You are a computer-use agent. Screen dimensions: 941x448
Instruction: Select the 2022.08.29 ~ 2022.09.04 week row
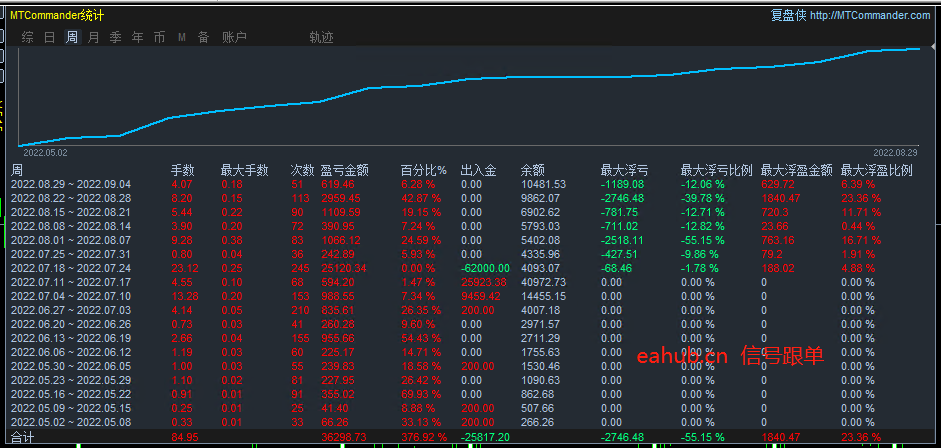tap(470, 184)
